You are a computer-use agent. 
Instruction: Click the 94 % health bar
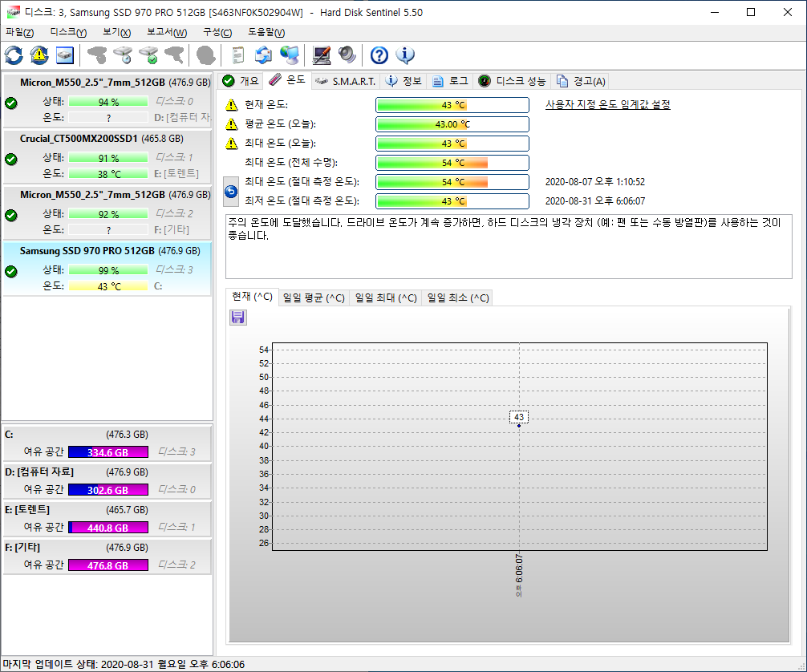pos(108,102)
